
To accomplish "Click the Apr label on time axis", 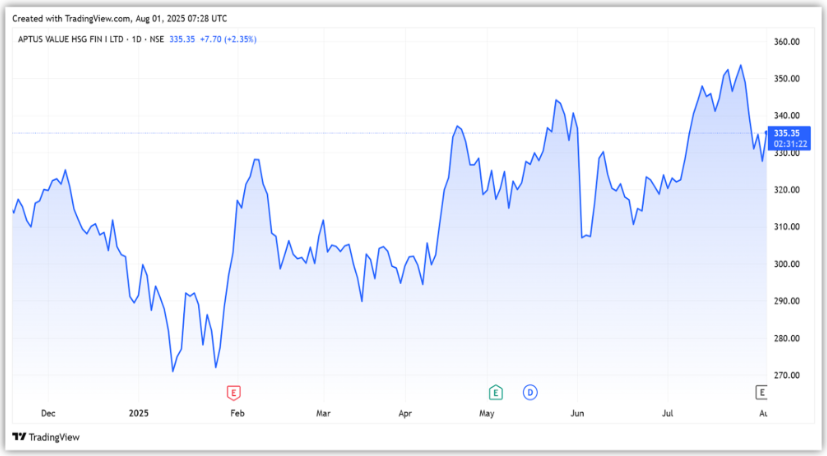I will point(405,412).
